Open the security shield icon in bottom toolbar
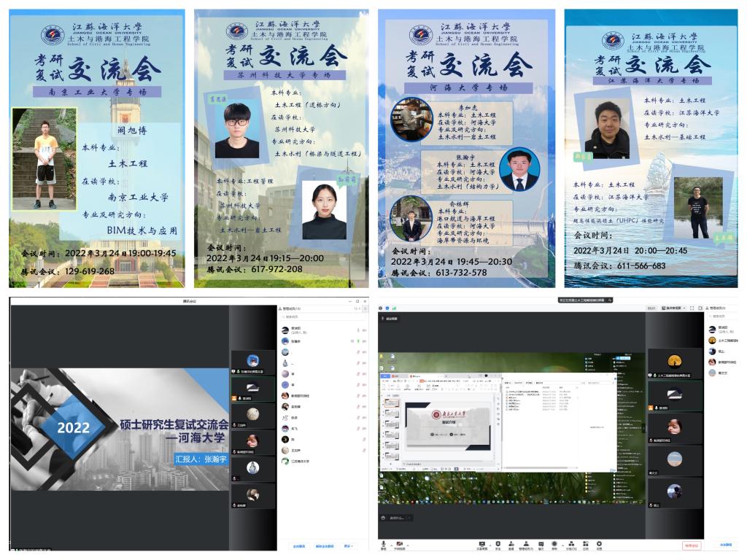The height and width of the screenshot is (560, 747). tap(498, 543)
